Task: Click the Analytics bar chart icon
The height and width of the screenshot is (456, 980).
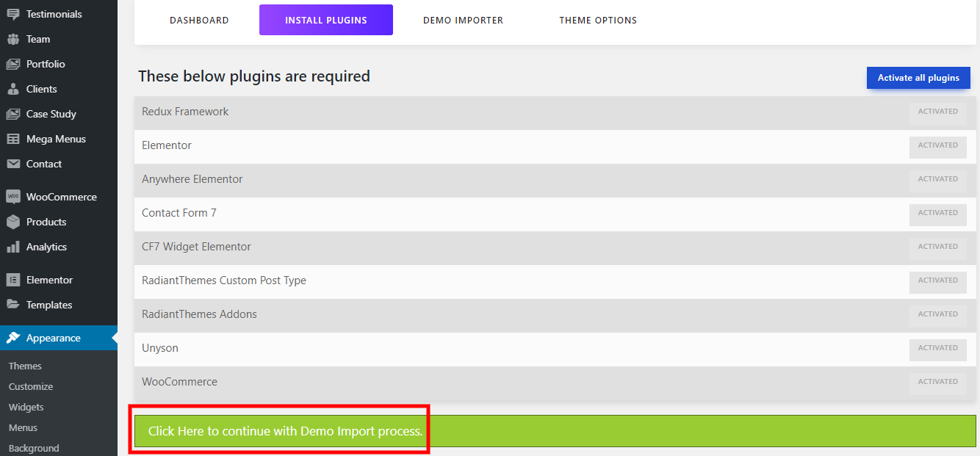Action: [x=13, y=247]
